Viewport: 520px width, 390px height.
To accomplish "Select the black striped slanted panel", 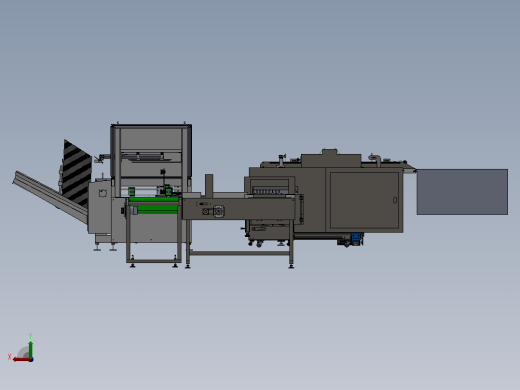I will 78,172.
